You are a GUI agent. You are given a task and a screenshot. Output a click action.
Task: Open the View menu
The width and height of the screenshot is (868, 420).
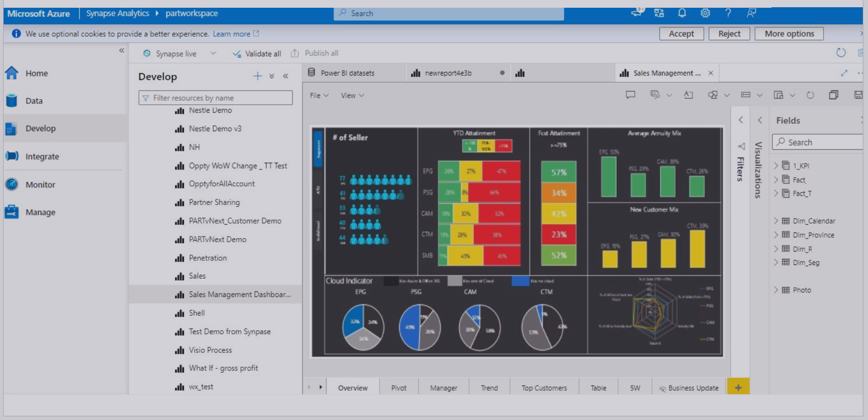click(353, 96)
